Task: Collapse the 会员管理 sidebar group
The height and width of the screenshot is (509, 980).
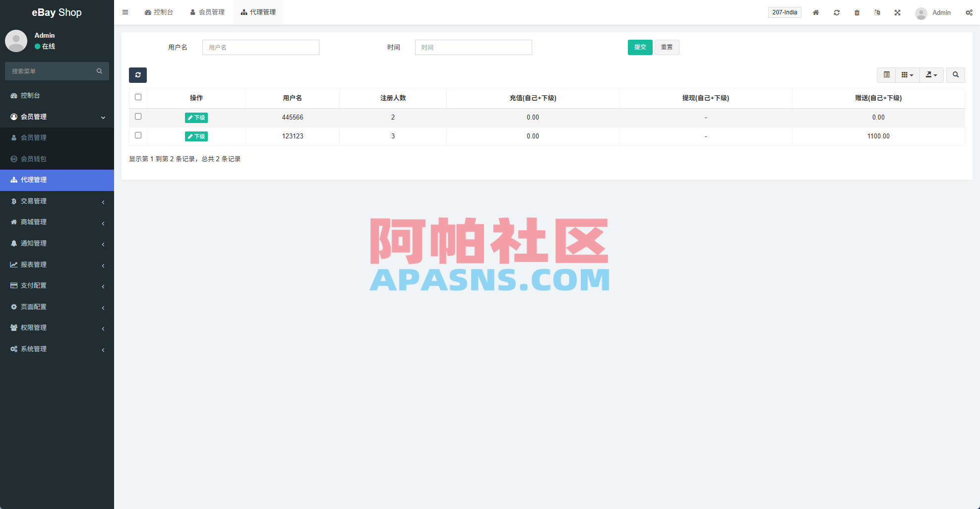Action: (57, 117)
